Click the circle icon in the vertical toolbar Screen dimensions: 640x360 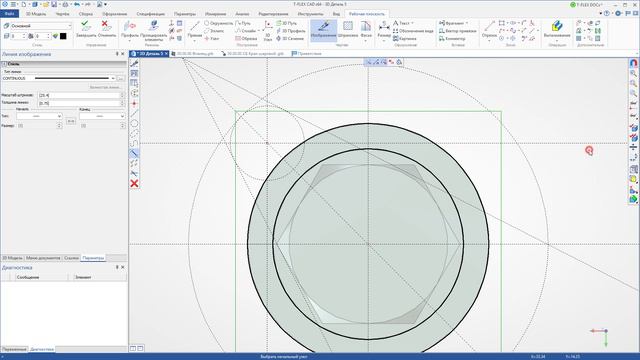click(x=134, y=124)
